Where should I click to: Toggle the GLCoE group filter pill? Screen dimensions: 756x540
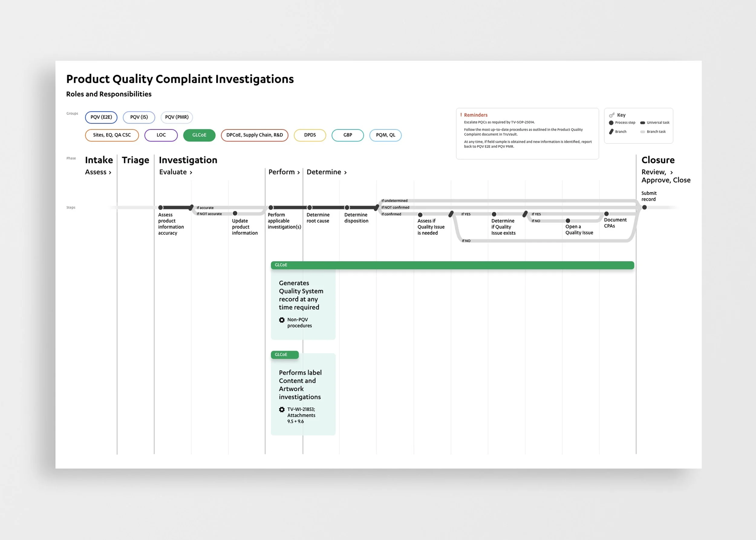(199, 135)
